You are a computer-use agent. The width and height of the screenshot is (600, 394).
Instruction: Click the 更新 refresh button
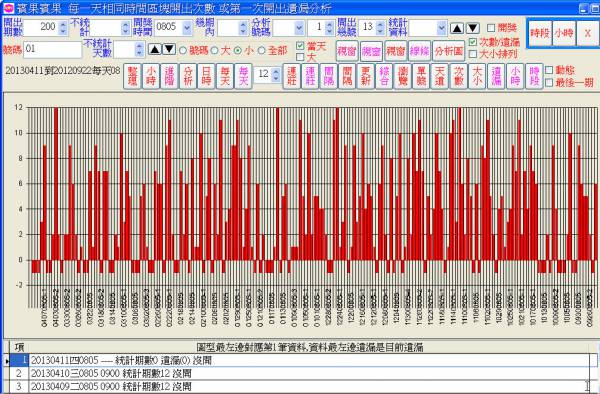[366, 76]
